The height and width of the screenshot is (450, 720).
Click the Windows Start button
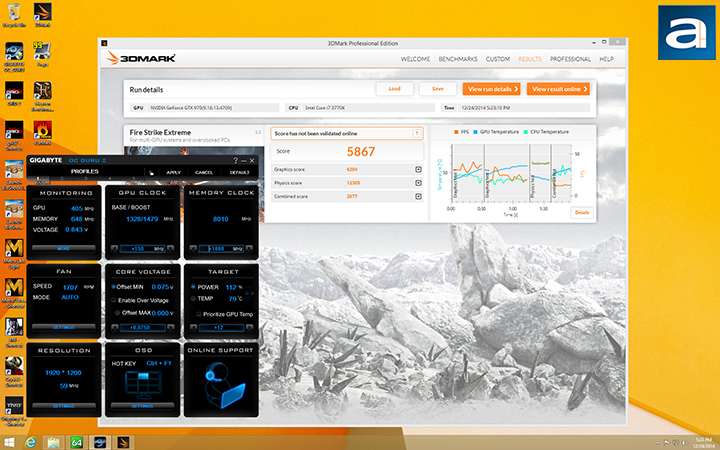(x=9, y=441)
